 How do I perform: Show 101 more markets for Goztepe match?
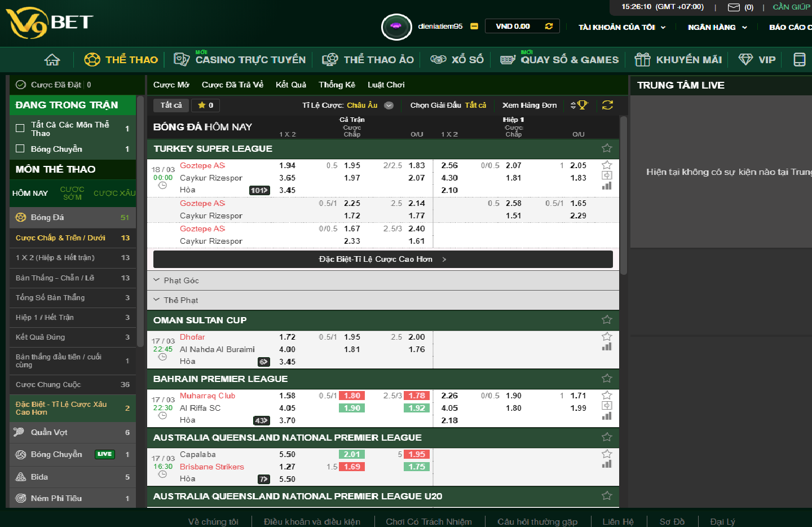tap(259, 190)
